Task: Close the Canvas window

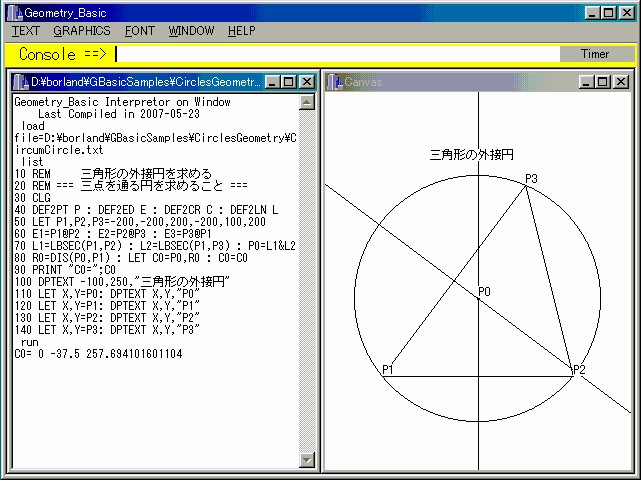Action: tap(621, 82)
